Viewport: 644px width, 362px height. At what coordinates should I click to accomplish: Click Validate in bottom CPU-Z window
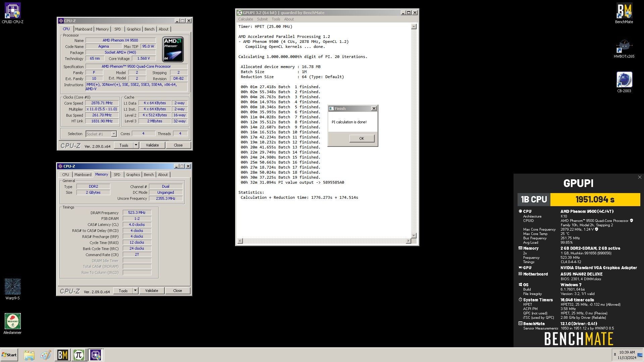pyautogui.click(x=152, y=291)
